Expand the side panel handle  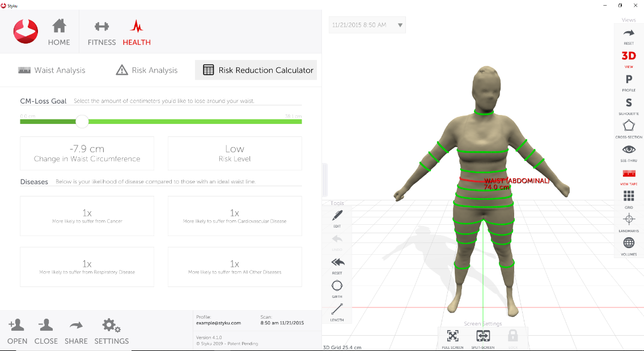325,181
